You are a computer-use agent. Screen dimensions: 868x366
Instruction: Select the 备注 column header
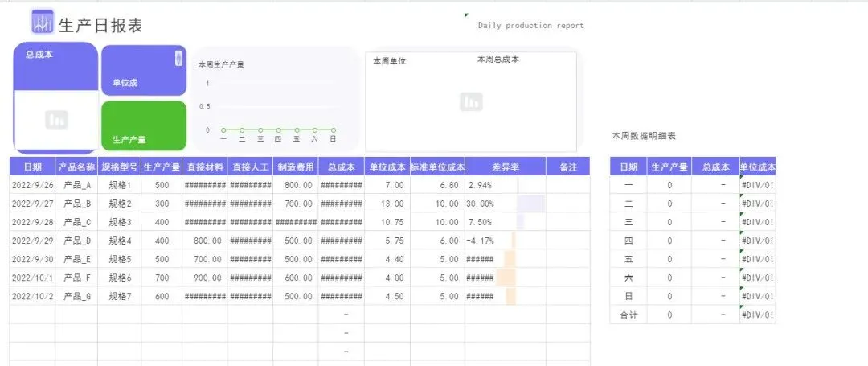pos(568,167)
